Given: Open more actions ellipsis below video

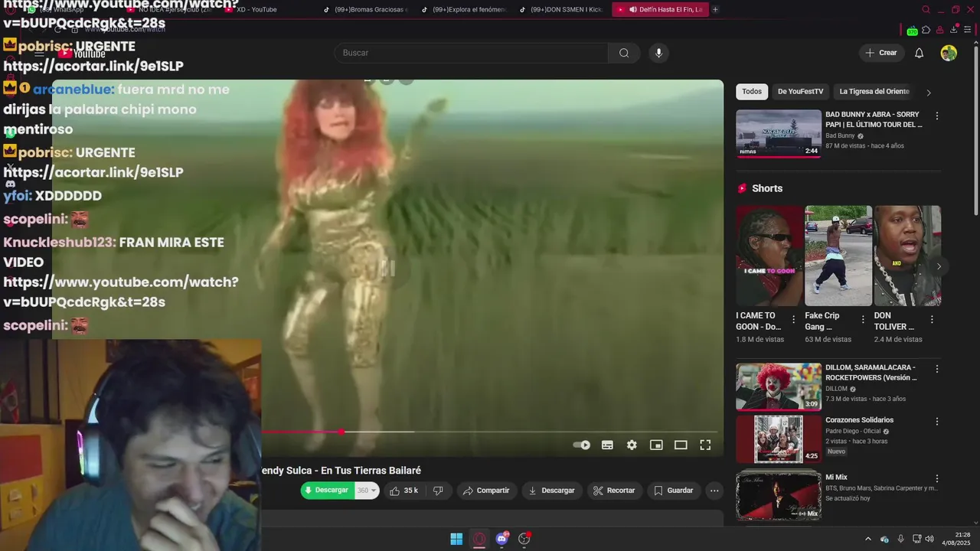Looking at the screenshot, I should [x=714, y=491].
